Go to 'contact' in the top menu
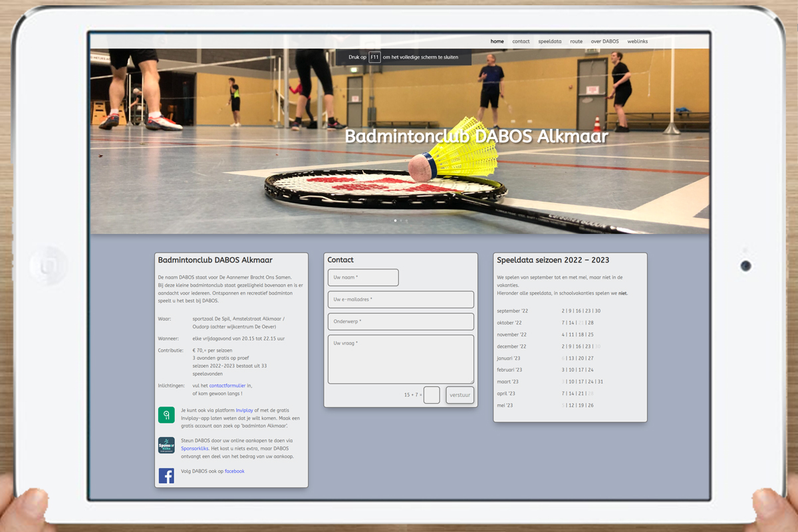The image size is (798, 532). [x=521, y=41]
